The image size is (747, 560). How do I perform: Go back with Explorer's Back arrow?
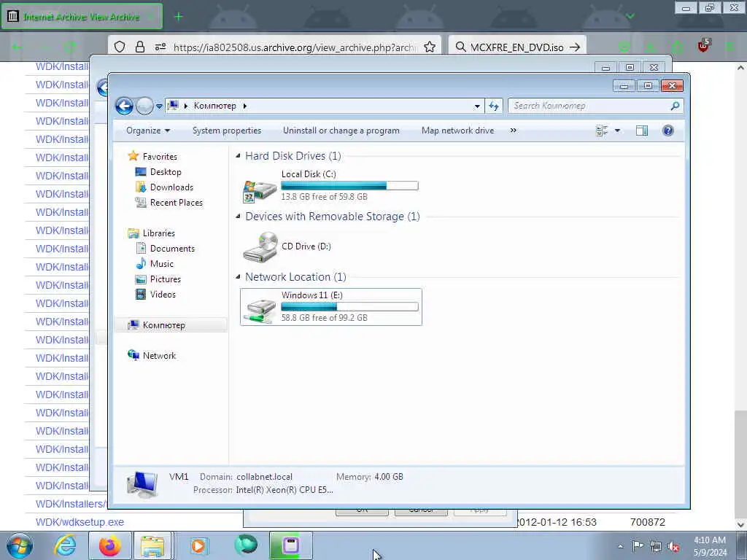click(124, 106)
